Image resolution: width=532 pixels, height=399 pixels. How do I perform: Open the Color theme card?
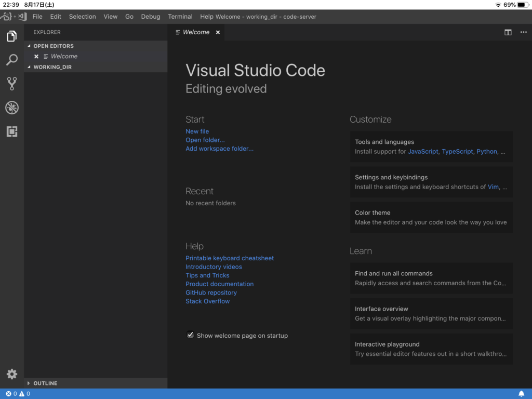click(431, 218)
